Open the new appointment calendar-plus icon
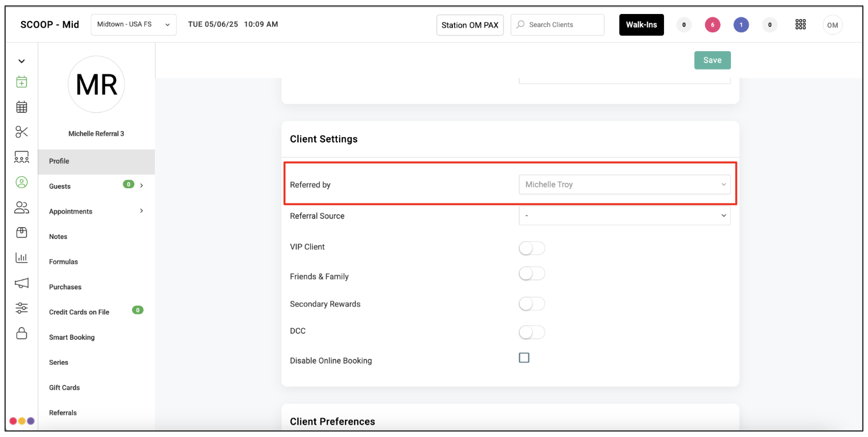This screenshot has width=868, height=437. 22,82
